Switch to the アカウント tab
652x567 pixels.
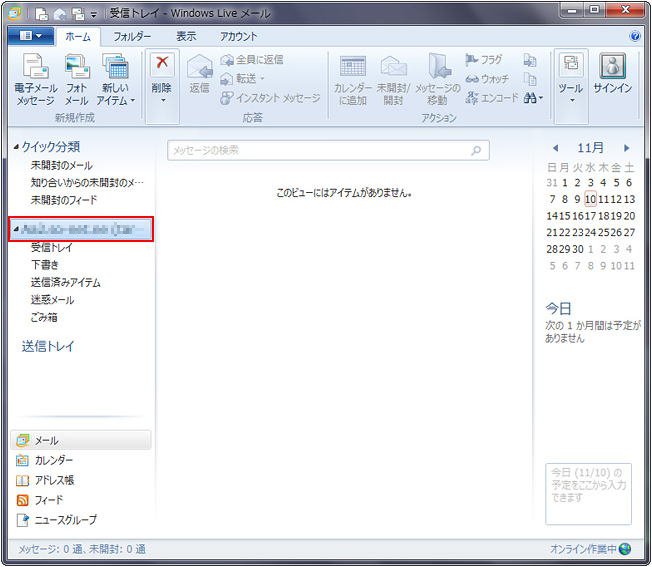(x=238, y=37)
